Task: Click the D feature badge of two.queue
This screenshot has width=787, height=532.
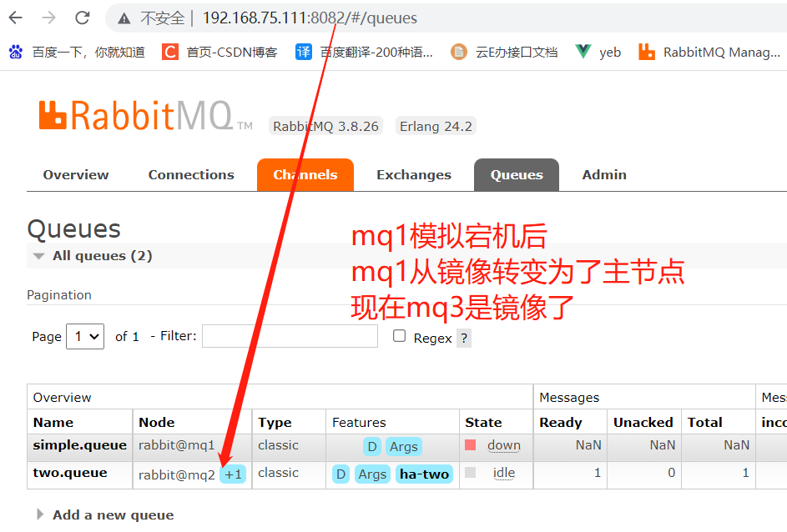Action: (x=341, y=474)
